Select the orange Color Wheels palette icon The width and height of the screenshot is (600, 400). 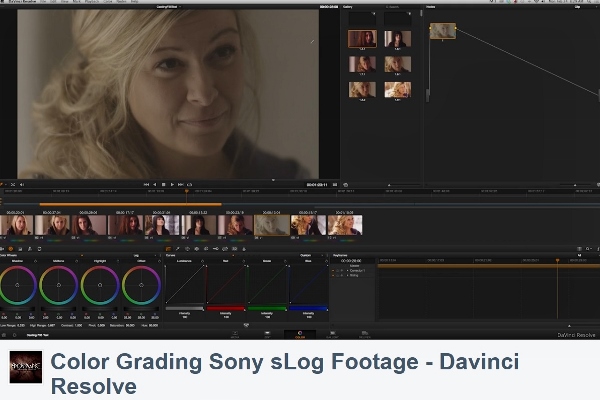(11, 249)
